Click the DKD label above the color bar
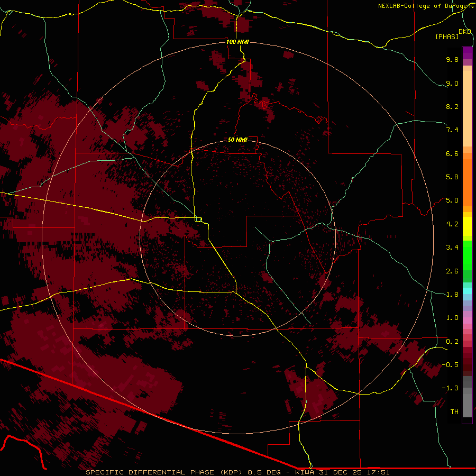Image resolution: width=476 pixels, height=476 pixels. (x=465, y=32)
